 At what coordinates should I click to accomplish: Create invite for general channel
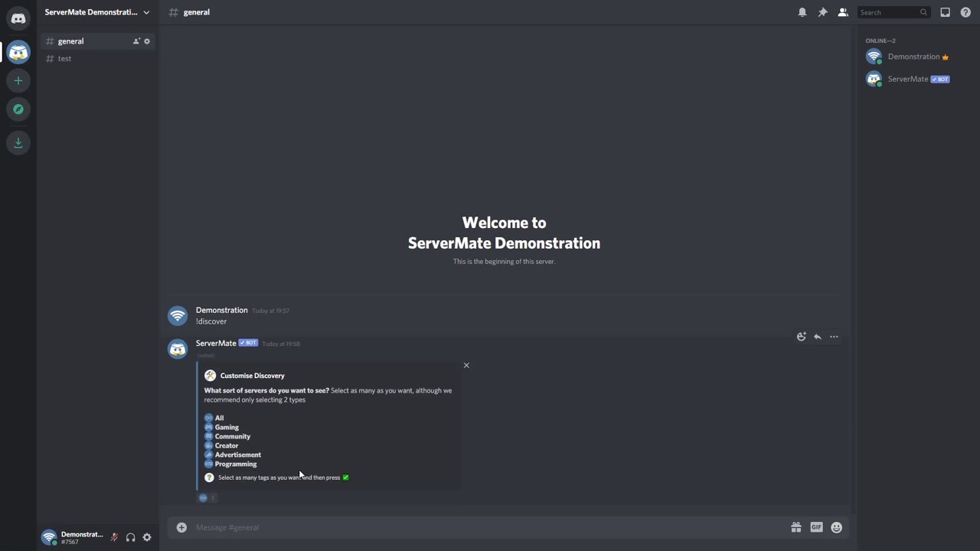(x=136, y=41)
